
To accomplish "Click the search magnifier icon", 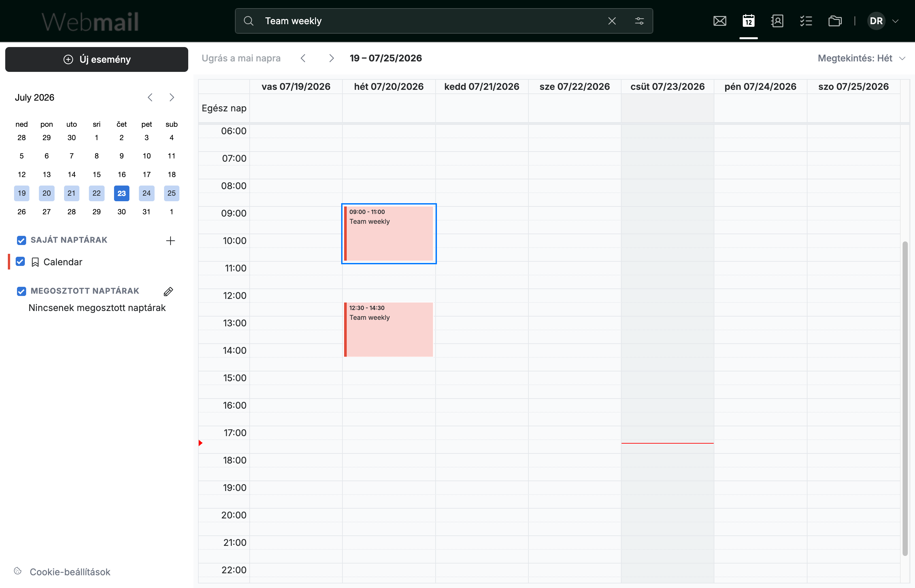I will [x=249, y=21].
